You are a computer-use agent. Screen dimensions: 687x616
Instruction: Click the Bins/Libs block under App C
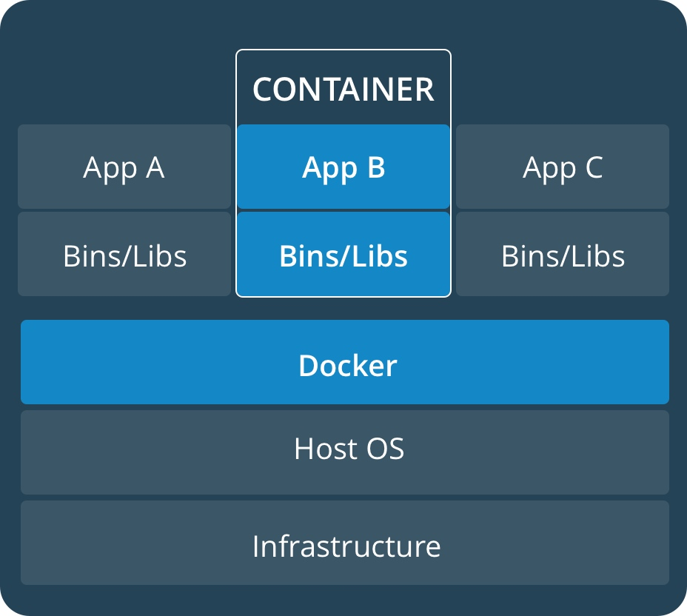tap(563, 255)
